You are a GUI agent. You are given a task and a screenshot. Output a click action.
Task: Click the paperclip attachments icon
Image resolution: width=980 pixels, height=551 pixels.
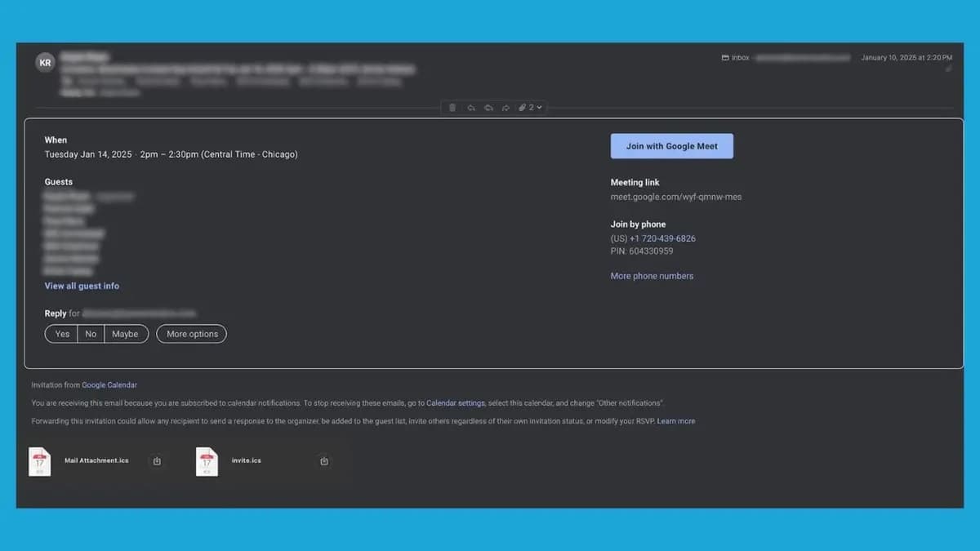click(x=521, y=107)
